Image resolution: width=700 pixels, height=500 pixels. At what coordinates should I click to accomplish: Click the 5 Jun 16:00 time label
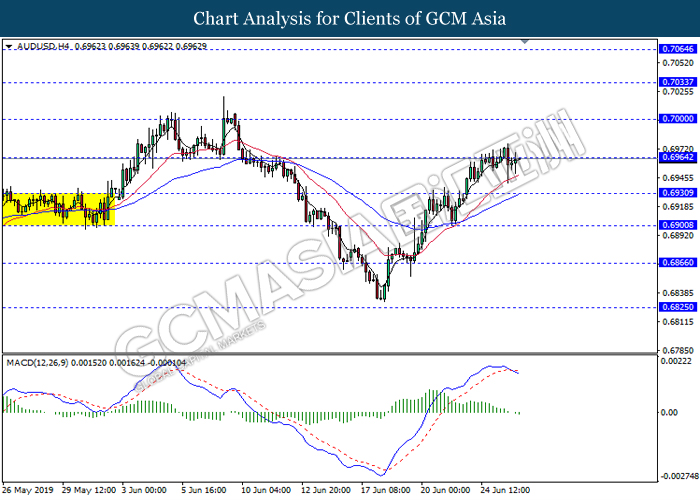coord(204,490)
